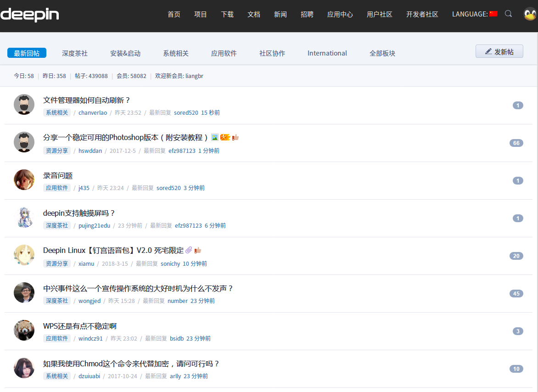Open the penguin user avatar menu
The height and width of the screenshot is (392, 538).
(530, 14)
